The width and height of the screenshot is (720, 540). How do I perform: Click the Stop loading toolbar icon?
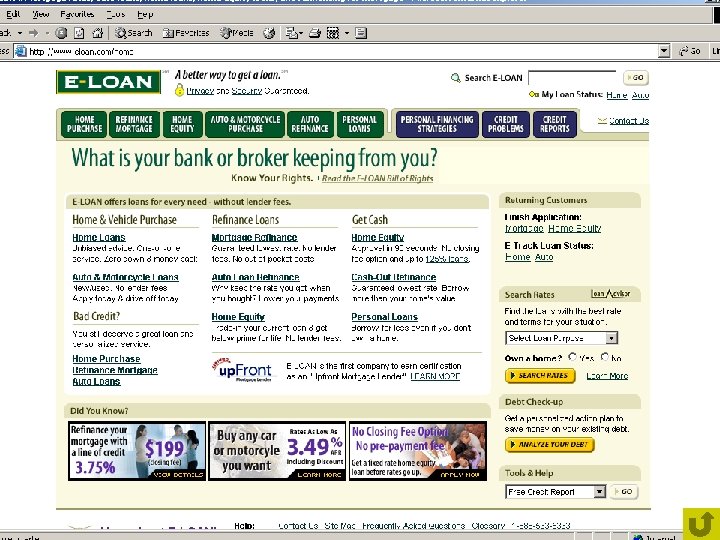point(61,33)
